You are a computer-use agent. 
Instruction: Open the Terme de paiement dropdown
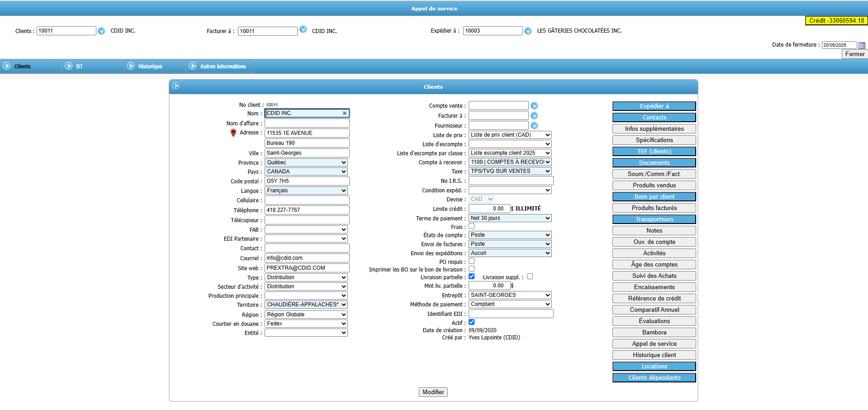pyautogui.click(x=510, y=218)
